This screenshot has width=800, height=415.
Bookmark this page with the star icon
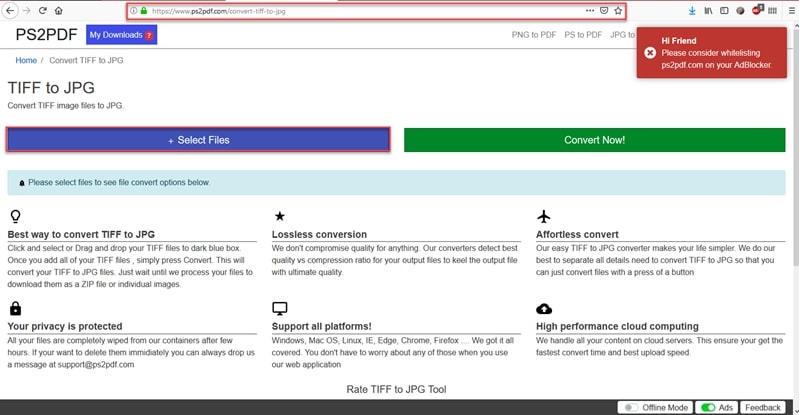(618, 10)
